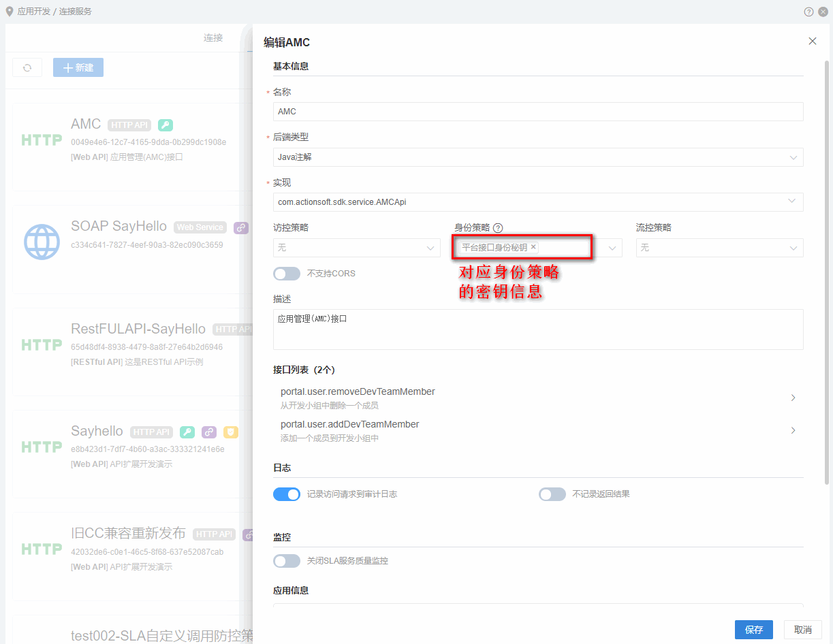Click the HTTP logo of RestFULAPI-SayHello card
The width and height of the screenshot is (833, 644).
pos(42,345)
